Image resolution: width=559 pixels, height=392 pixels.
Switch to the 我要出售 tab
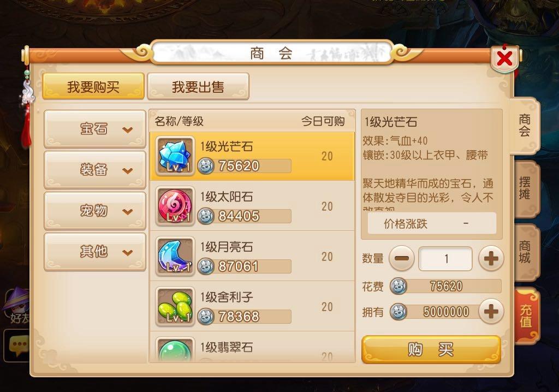click(198, 87)
